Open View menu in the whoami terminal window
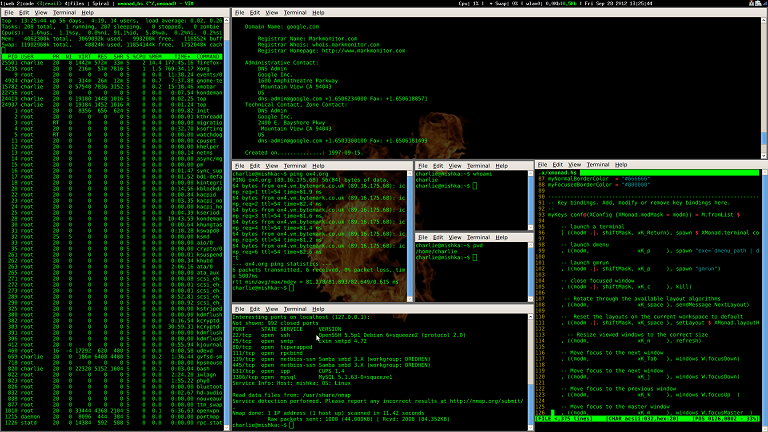 coord(455,166)
